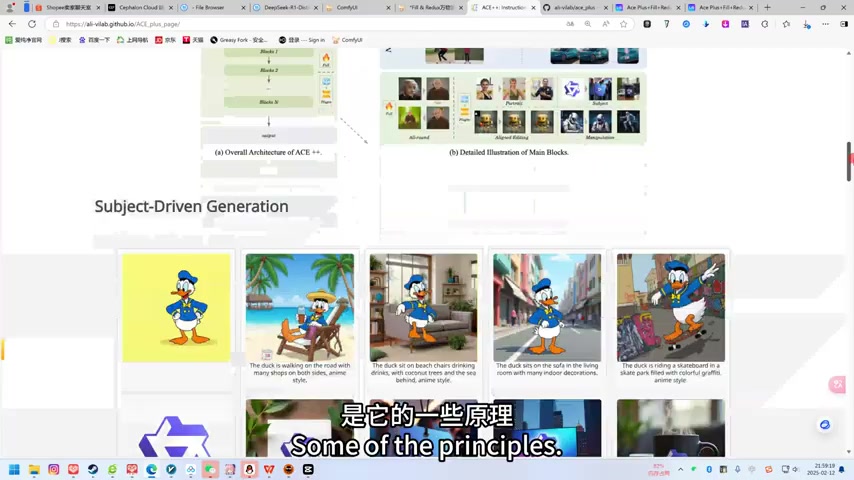Open the Windows Start menu

14,470
